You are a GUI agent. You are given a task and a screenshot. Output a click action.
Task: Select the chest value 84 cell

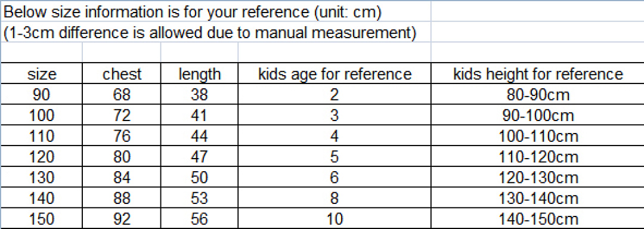pyautogui.click(x=122, y=177)
